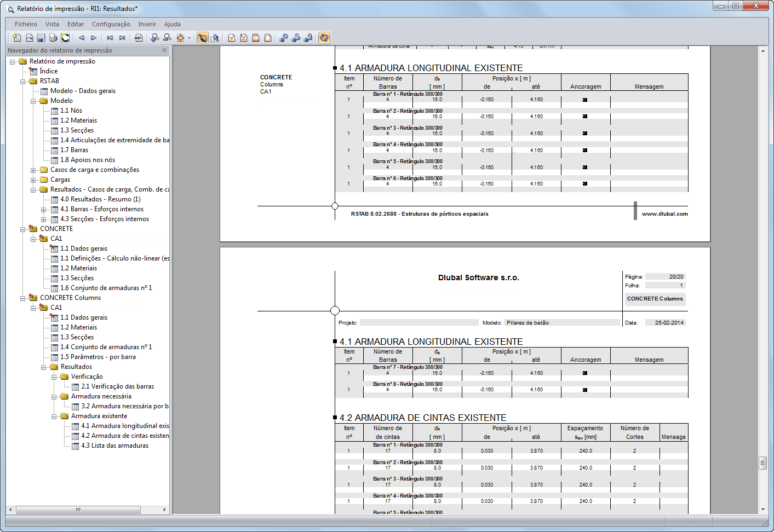Click the save diskette toolbar icon

(41, 38)
